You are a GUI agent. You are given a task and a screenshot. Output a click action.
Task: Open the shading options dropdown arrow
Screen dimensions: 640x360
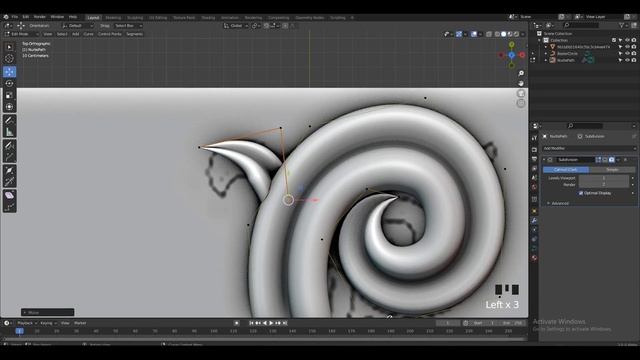(523, 34)
